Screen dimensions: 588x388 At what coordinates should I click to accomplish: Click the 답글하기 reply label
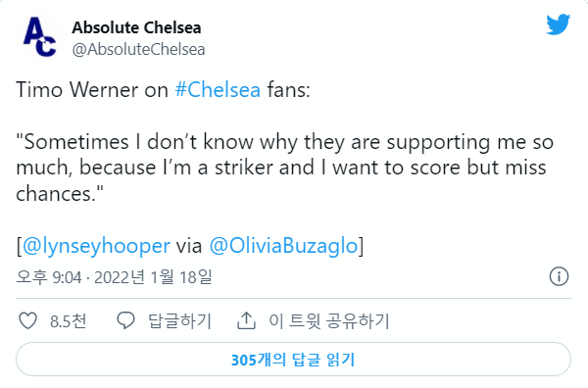[180, 321]
